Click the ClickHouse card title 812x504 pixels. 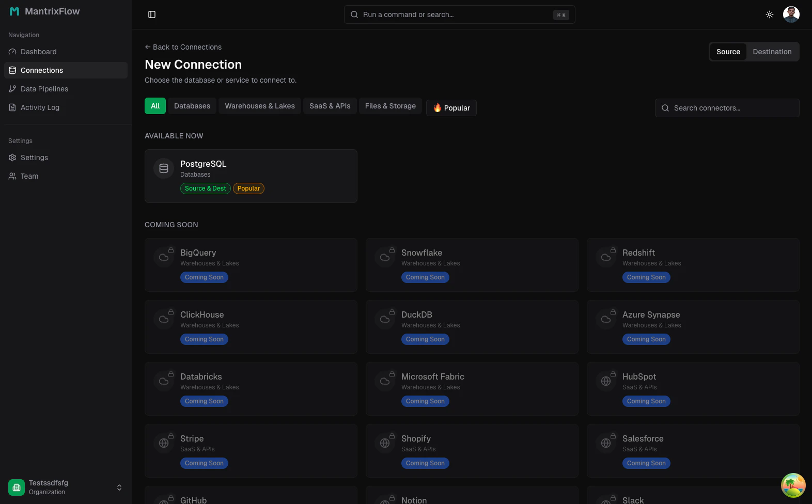[x=202, y=314]
